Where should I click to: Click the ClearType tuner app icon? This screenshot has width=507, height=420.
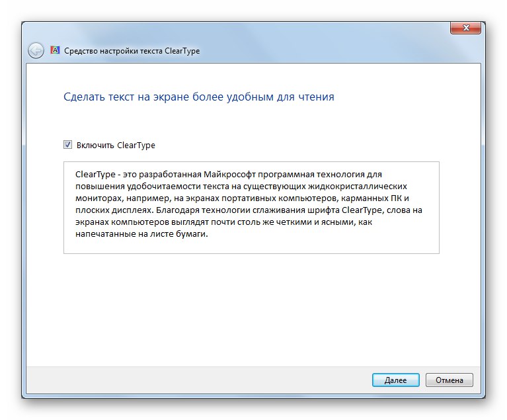point(55,50)
